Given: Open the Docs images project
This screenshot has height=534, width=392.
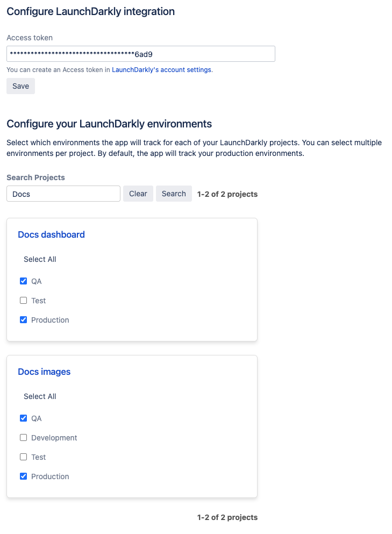Looking at the screenshot, I should [44, 372].
